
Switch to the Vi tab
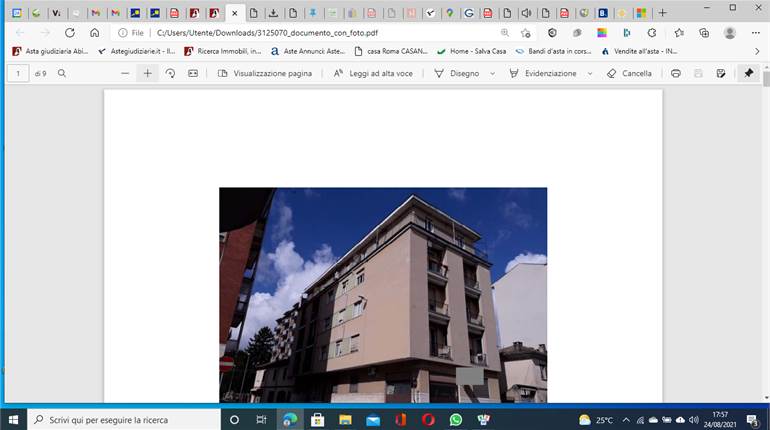click(56, 13)
